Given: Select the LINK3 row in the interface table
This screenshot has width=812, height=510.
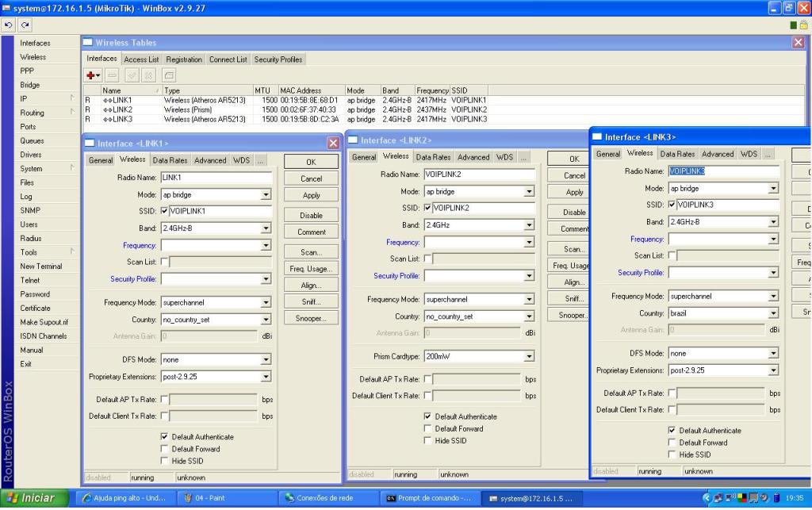Looking at the screenshot, I should pyautogui.click(x=444, y=119).
